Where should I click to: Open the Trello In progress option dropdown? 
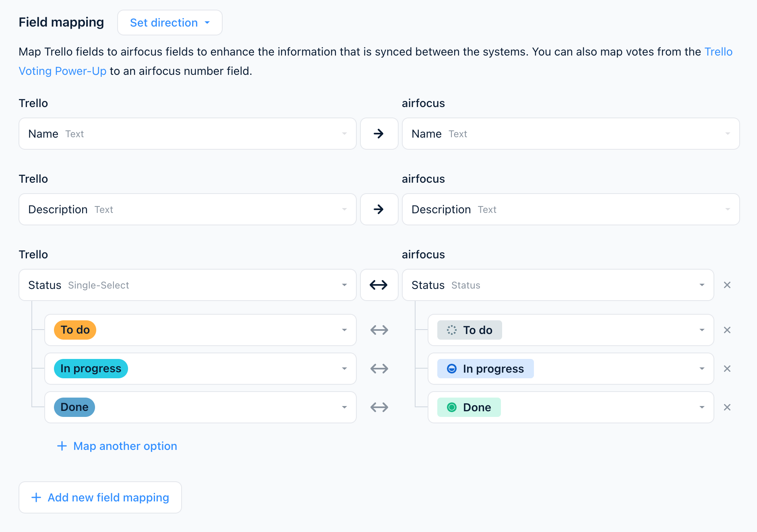coord(201,369)
